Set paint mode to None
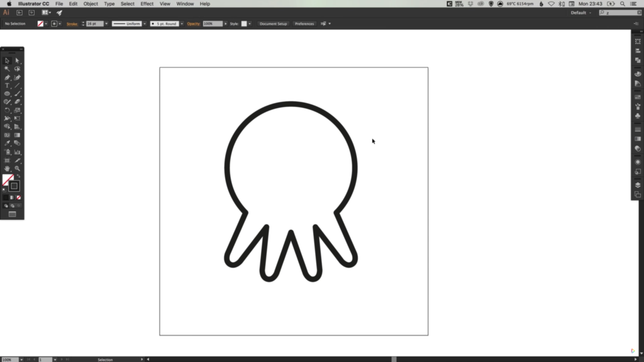Viewport: 644px width, 362px height. point(19,197)
